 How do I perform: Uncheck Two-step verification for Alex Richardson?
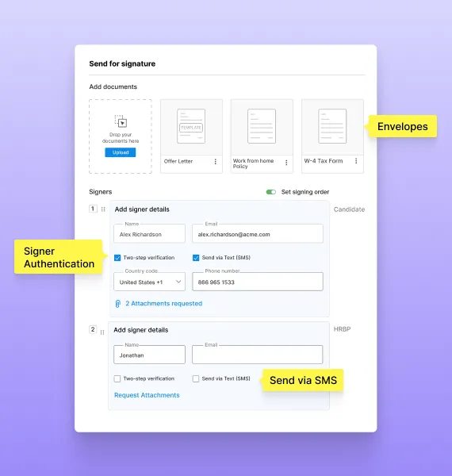(x=117, y=258)
